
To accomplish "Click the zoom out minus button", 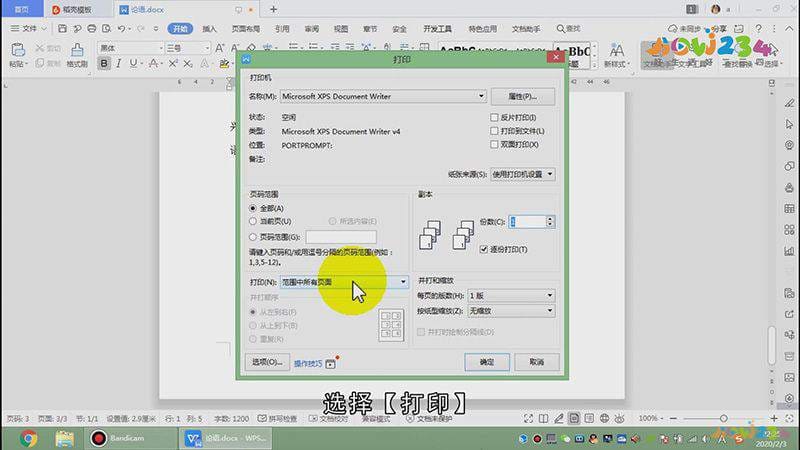I will [x=673, y=418].
